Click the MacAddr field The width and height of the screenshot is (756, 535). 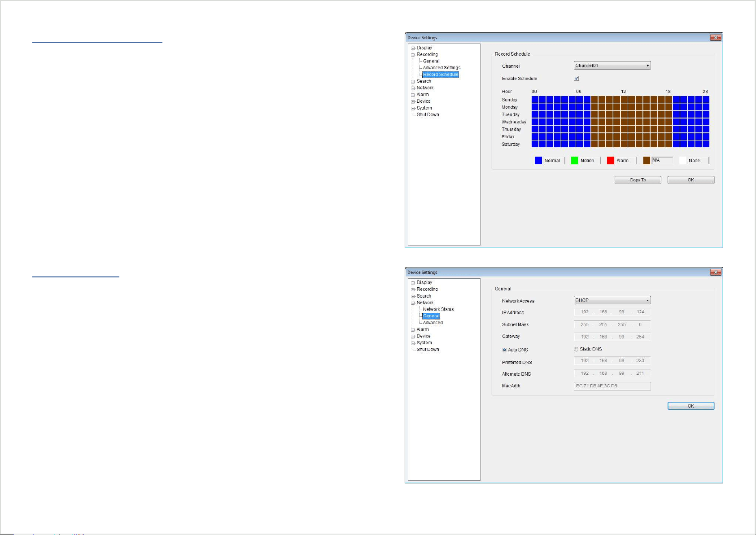pyautogui.click(x=612, y=386)
